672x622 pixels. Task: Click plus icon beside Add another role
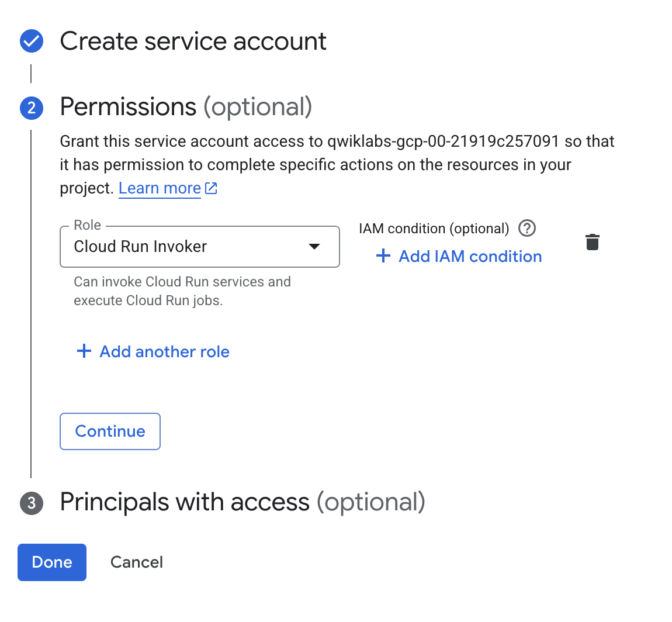pos(84,351)
